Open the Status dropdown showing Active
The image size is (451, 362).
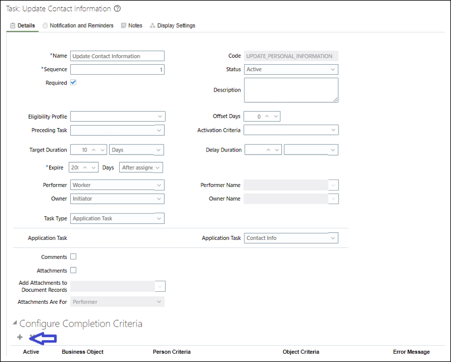point(291,69)
